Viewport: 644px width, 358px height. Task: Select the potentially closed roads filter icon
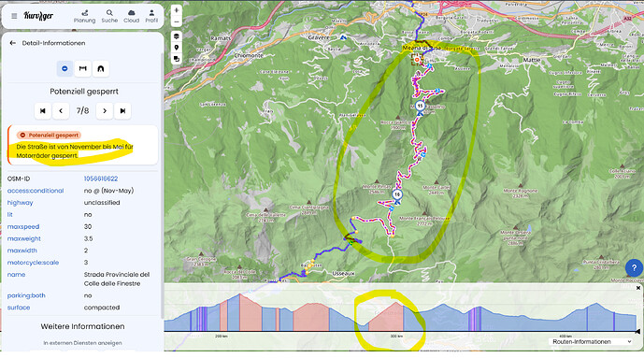(64, 68)
